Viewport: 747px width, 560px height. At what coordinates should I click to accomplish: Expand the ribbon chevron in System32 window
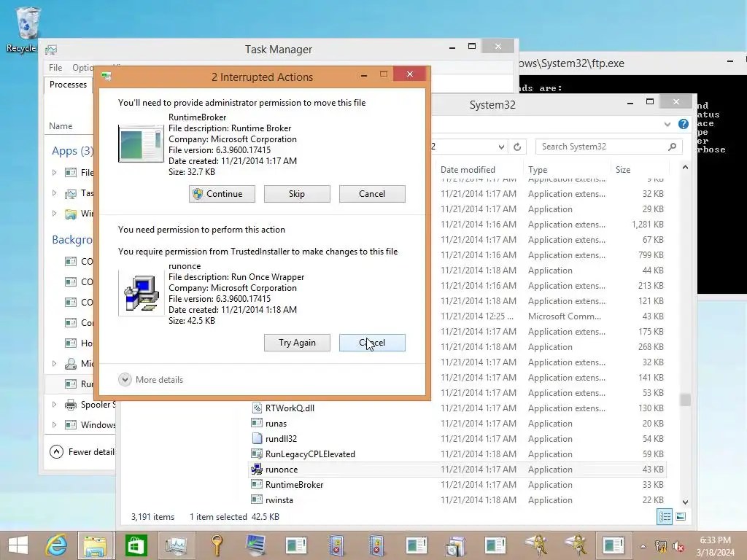click(667, 124)
